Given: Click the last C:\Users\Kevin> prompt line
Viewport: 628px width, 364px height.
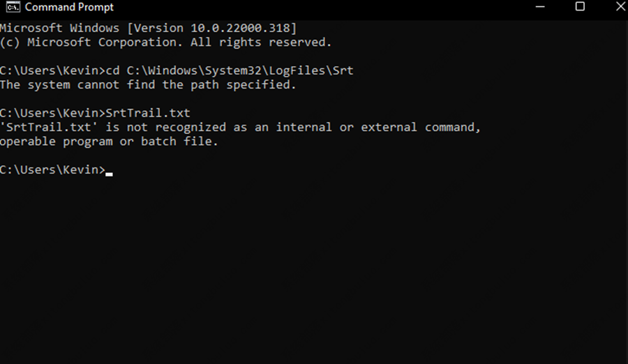Looking at the screenshot, I should (52, 169).
